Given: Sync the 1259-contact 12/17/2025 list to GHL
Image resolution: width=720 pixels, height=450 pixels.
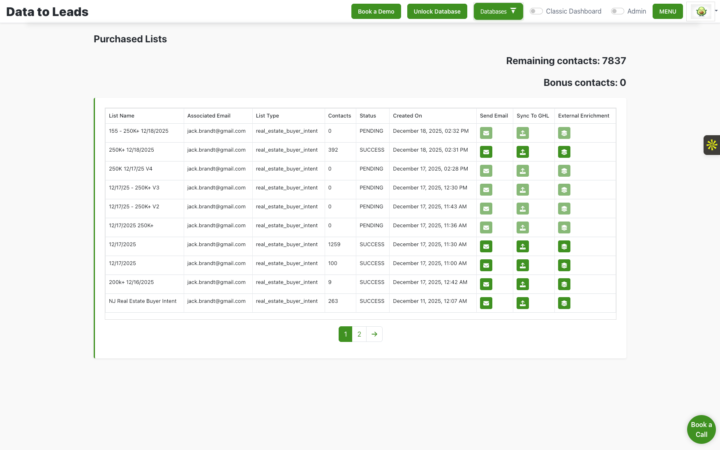Looking at the screenshot, I should click(522, 245).
